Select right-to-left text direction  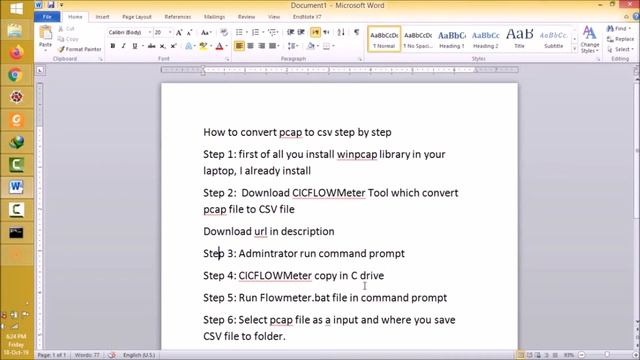point(326,32)
